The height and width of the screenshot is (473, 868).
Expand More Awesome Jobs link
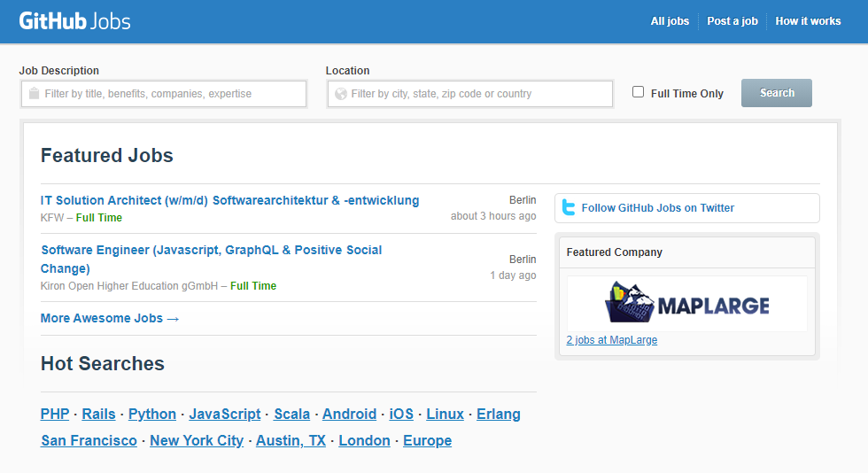[110, 318]
